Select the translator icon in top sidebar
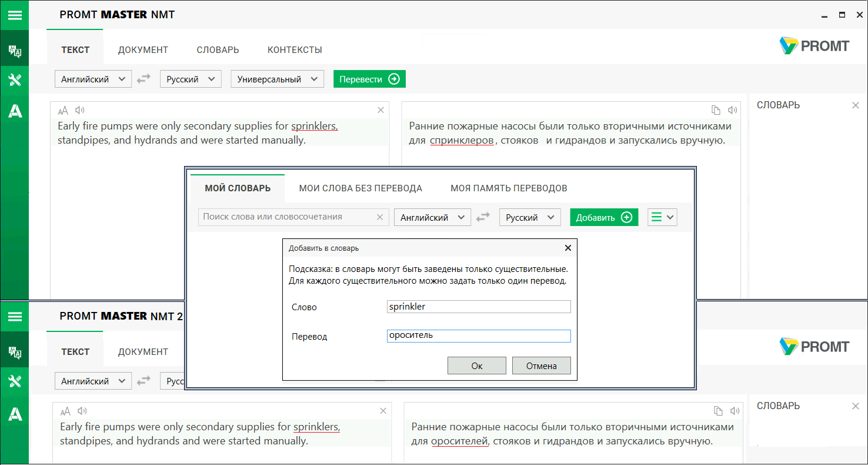The image size is (868, 465). (x=15, y=51)
